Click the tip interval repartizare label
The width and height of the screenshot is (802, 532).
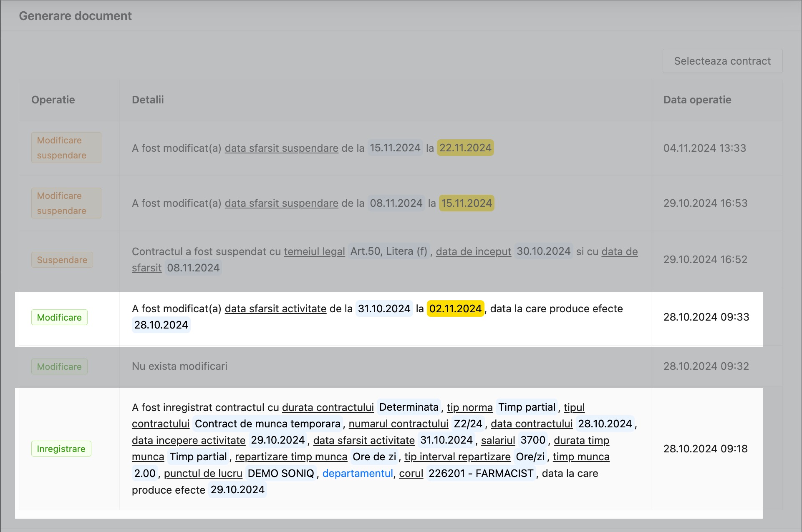pyautogui.click(x=457, y=457)
